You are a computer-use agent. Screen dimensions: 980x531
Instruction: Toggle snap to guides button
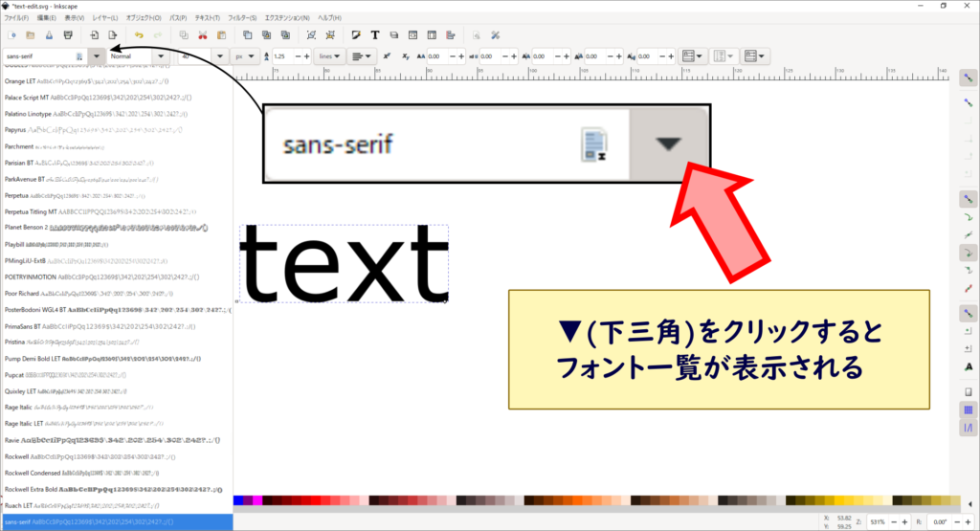(x=969, y=428)
